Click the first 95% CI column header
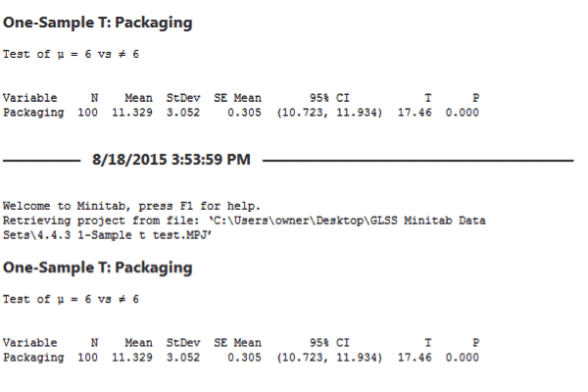The image size is (588, 392). point(329,98)
